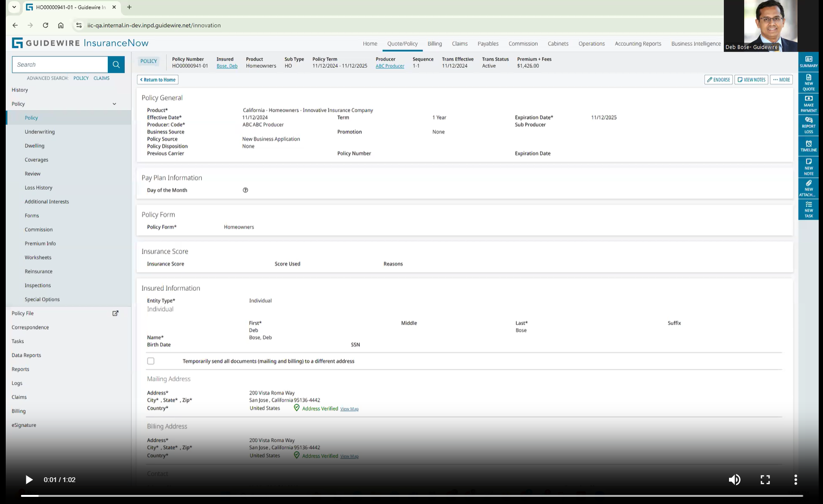
Task: Click the POLICY badge label
Action: (149, 61)
